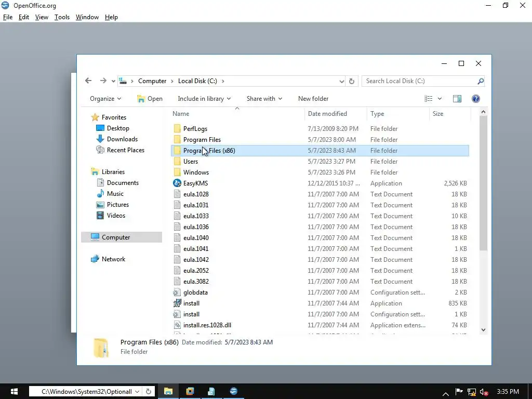Open the OpenOffice Tools menu
The width and height of the screenshot is (532, 399).
pos(62,17)
